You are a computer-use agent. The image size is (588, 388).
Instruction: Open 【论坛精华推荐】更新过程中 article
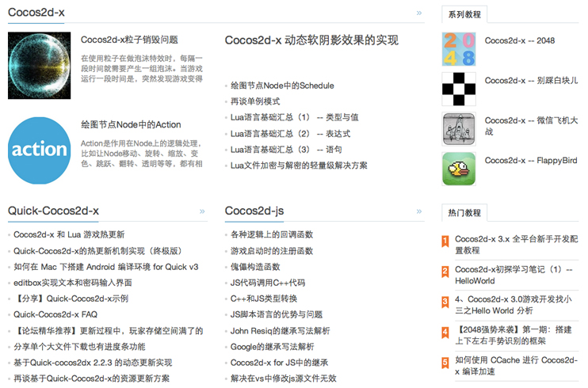[x=109, y=331]
